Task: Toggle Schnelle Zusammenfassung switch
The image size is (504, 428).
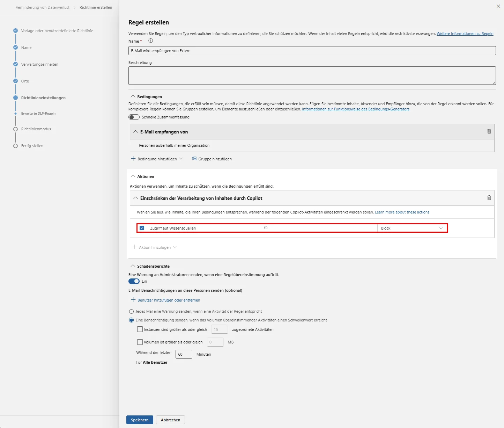Action: [x=134, y=117]
